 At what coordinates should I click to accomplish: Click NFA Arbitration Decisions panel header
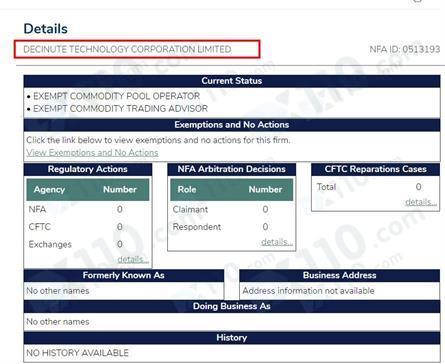pyautogui.click(x=232, y=169)
